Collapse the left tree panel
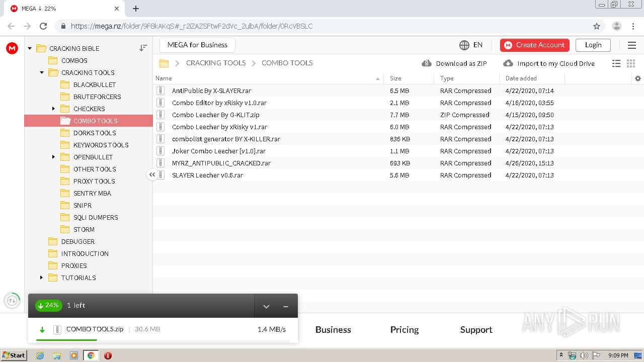Screen dimensions: 644x362 click(152, 174)
